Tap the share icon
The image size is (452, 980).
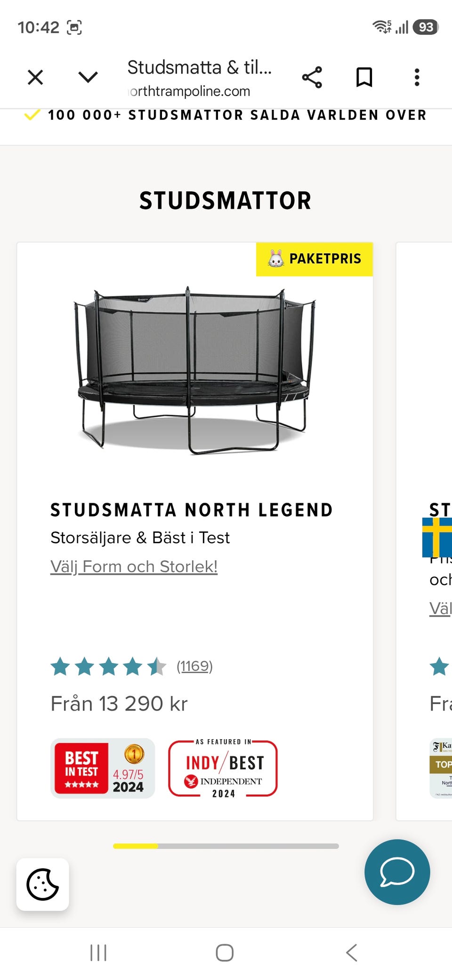point(312,77)
